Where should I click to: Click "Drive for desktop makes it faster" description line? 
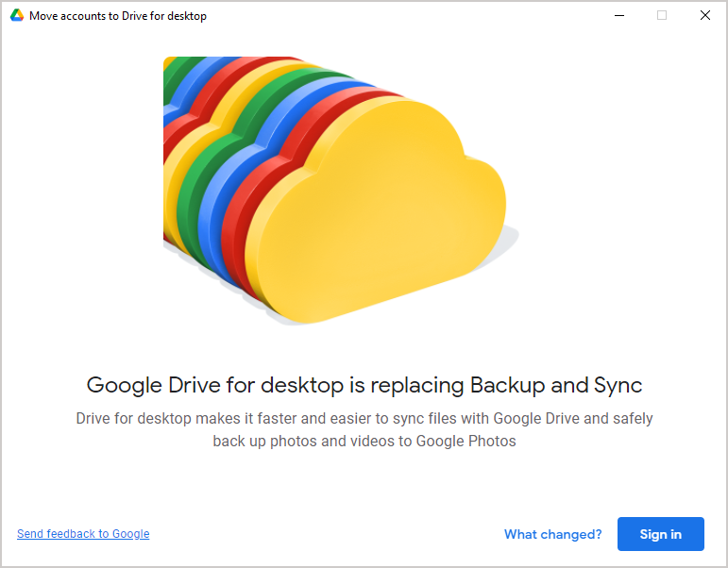coord(189,418)
